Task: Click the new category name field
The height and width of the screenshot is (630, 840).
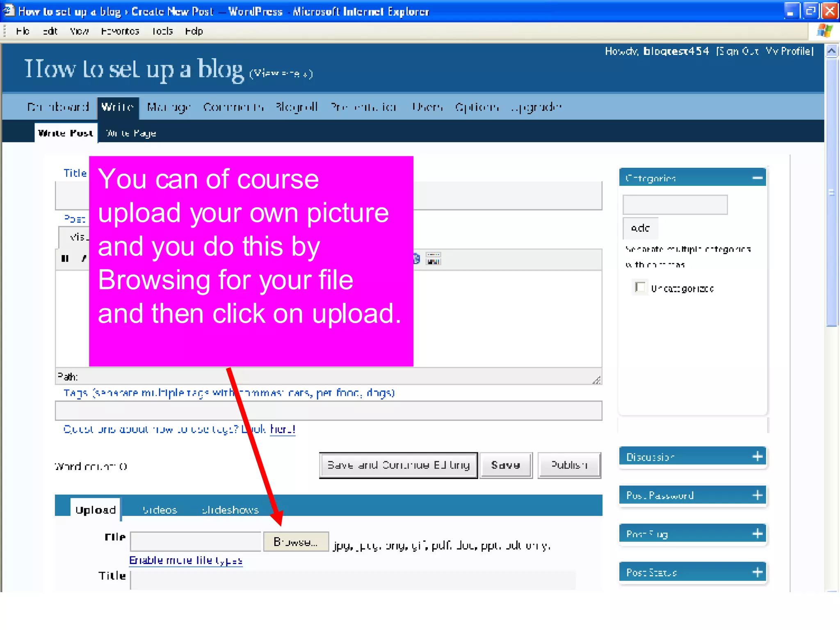Action: pos(675,205)
